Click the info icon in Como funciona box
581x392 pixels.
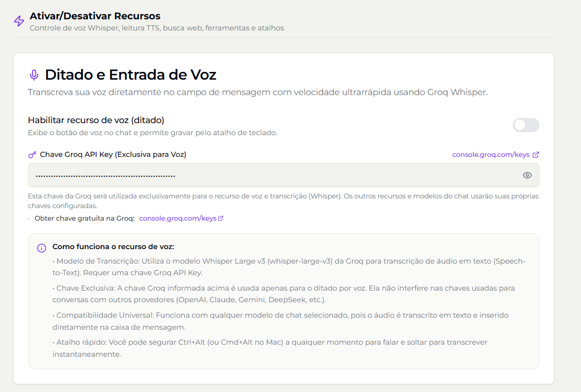pyautogui.click(x=42, y=248)
